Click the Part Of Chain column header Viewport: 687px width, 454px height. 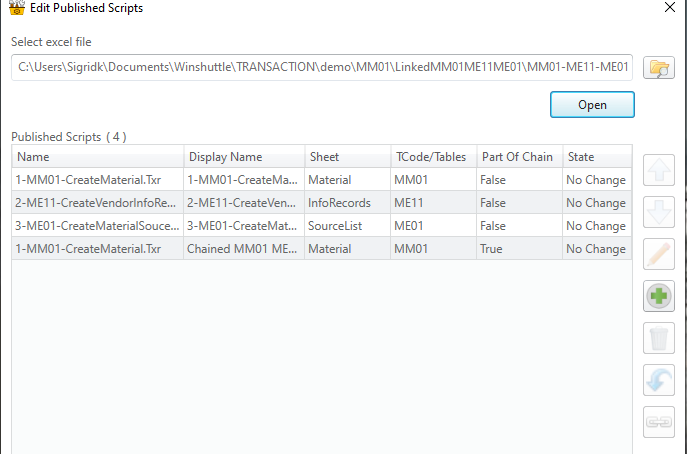[x=517, y=157]
